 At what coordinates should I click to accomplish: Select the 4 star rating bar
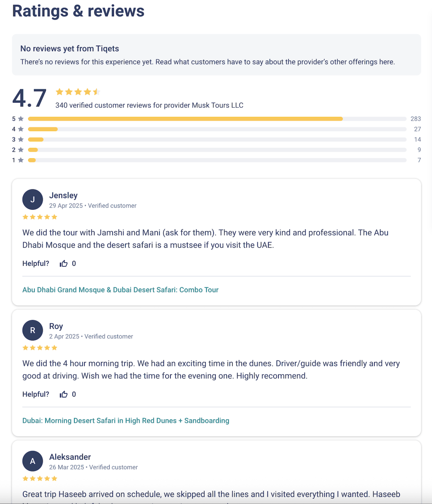[217, 129]
